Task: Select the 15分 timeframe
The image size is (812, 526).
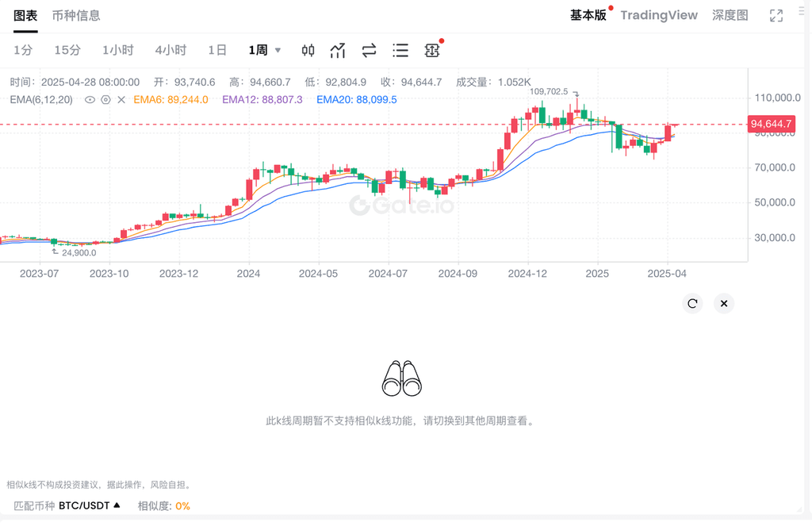Action: [67, 50]
